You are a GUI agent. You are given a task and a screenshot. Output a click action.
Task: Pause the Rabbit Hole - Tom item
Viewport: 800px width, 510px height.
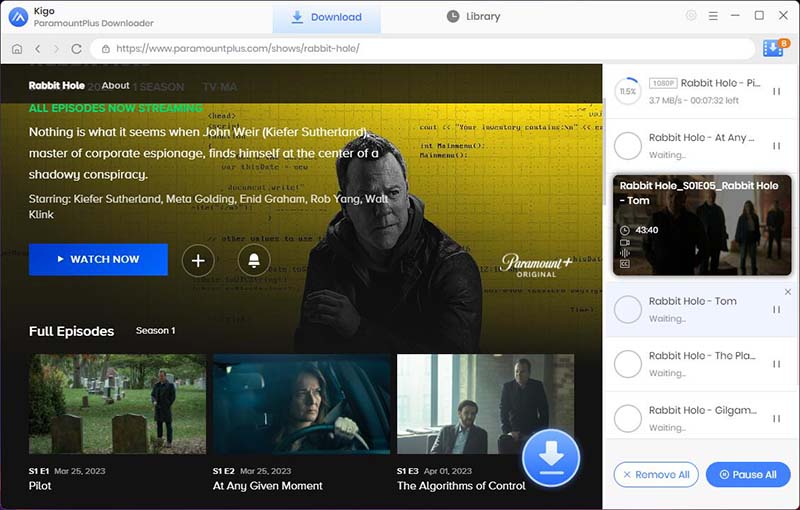click(x=777, y=310)
